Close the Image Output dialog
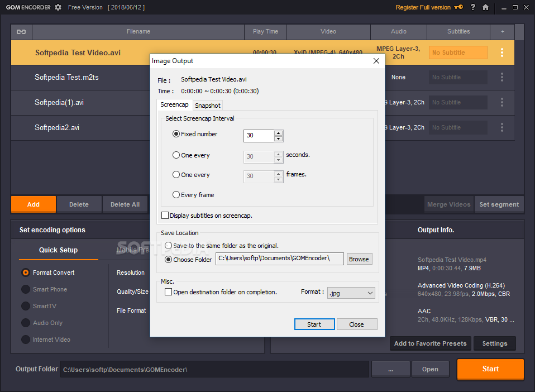The image size is (535, 392). click(376, 61)
